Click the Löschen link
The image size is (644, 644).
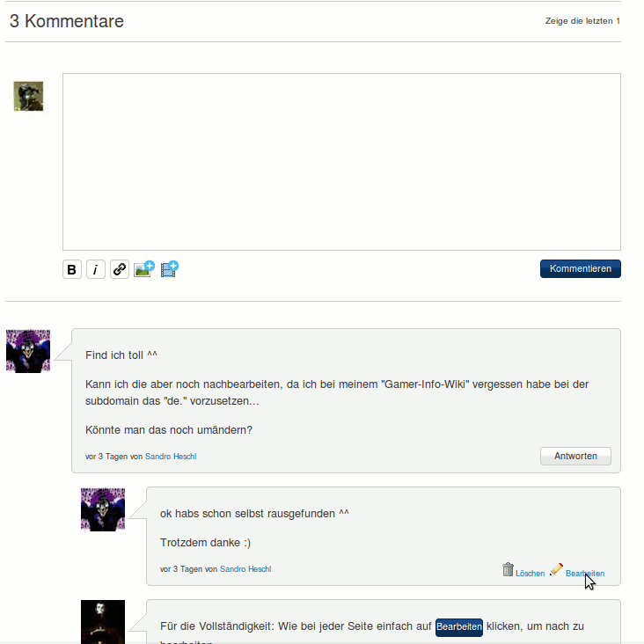(530, 574)
